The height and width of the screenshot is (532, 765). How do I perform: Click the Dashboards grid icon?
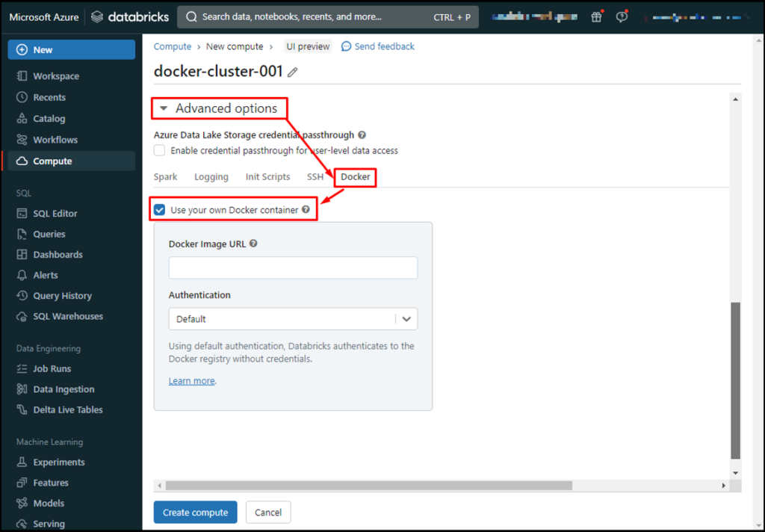(x=22, y=255)
